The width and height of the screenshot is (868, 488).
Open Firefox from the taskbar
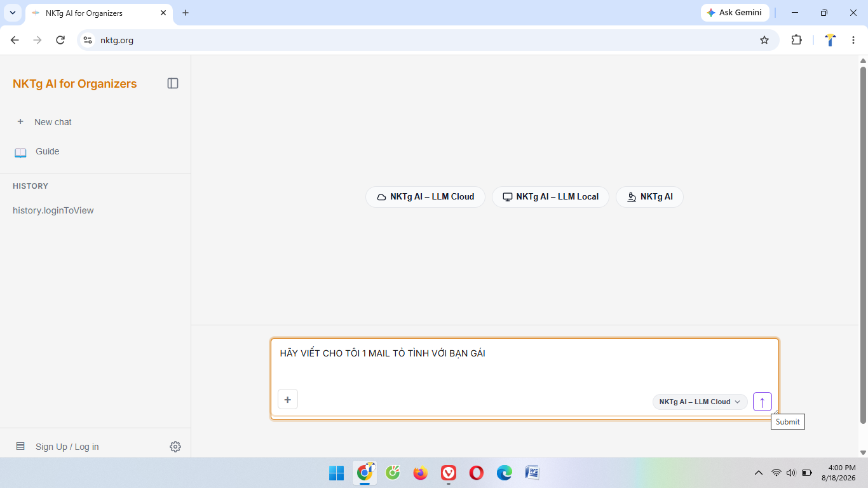pos(421,473)
